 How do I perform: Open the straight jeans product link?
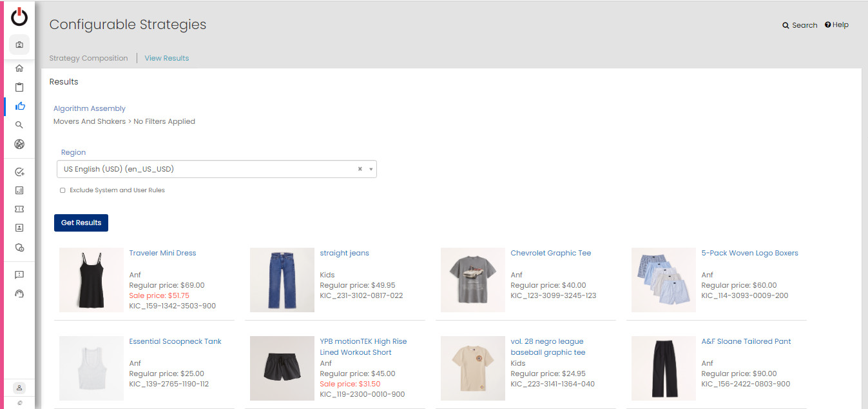(x=345, y=253)
